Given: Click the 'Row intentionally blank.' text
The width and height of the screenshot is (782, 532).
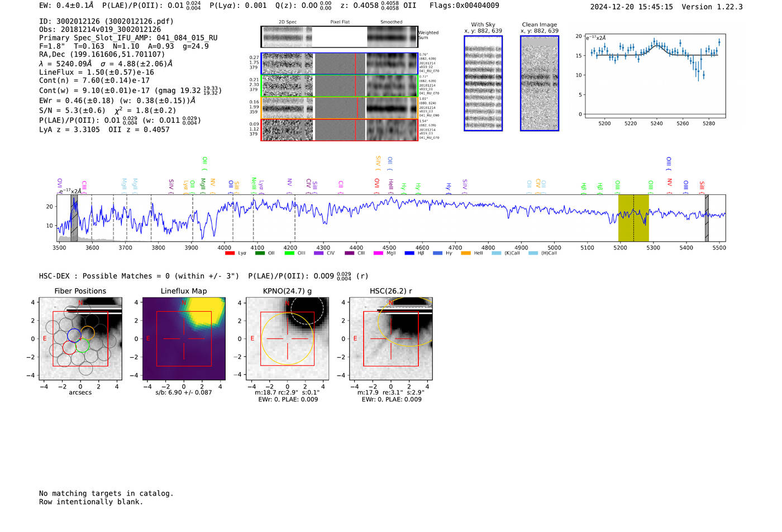Looking at the screenshot, I should (91, 502).
